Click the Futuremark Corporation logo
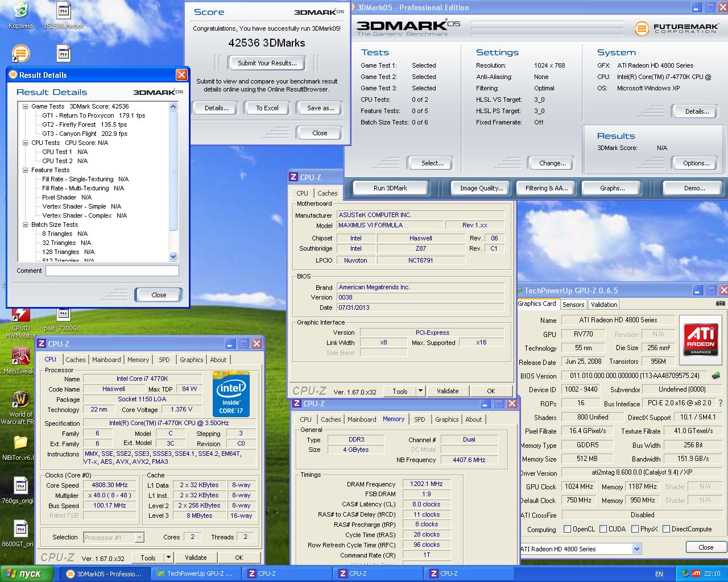The height and width of the screenshot is (582, 728). tap(676, 28)
